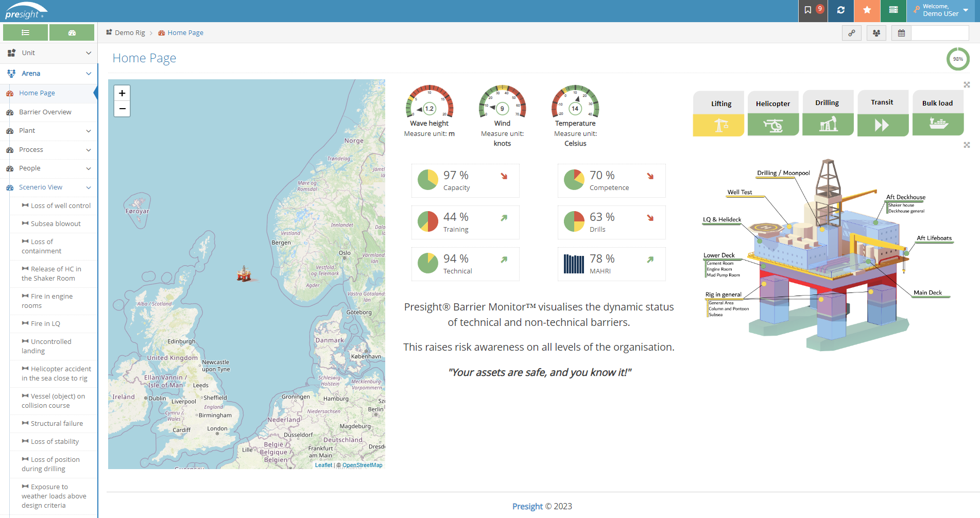The height and width of the screenshot is (518, 980).
Task: Select the list view icon in sidebar header
Action: 25,32
